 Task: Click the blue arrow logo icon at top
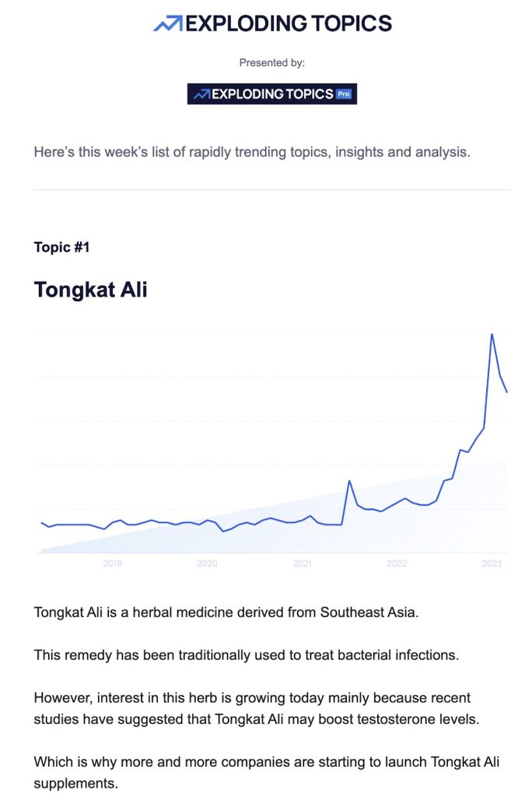click(x=168, y=24)
